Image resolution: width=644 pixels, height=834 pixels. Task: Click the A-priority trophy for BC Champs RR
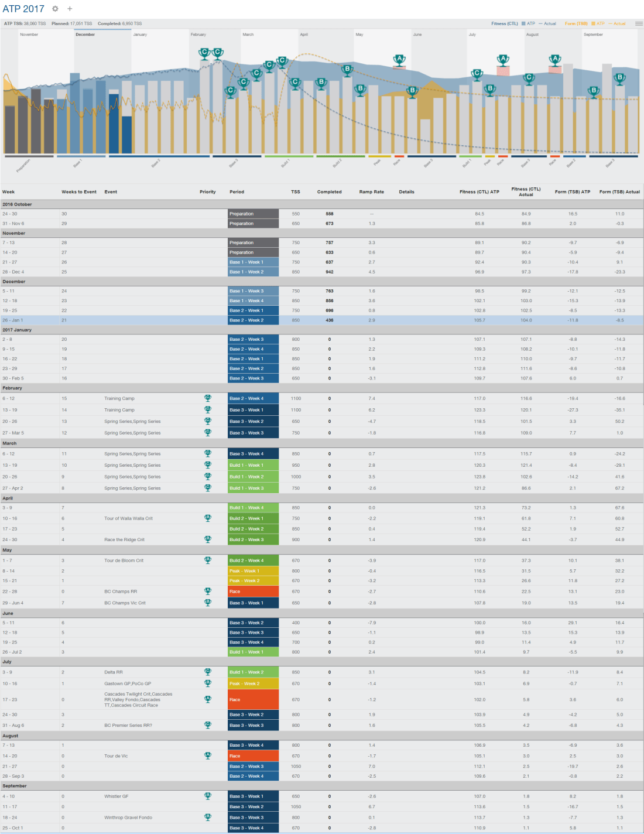207,592
